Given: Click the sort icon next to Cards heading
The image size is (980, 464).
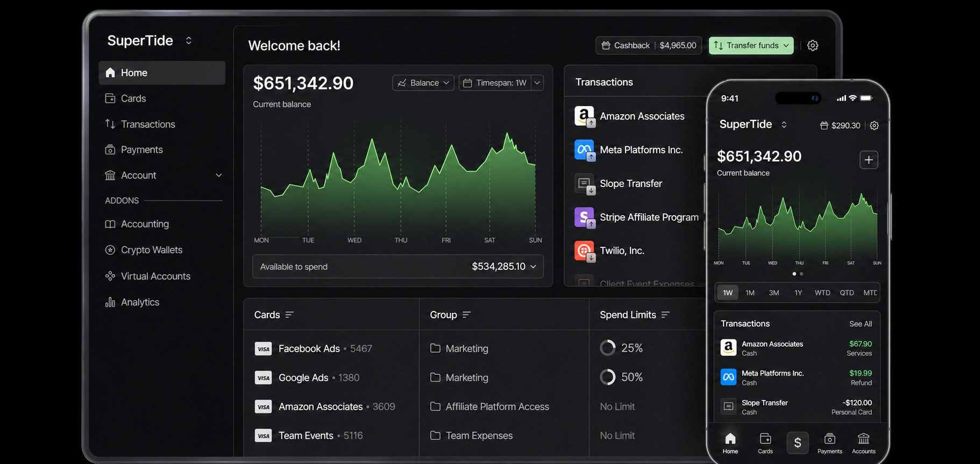Looking at the screenshot, I should 289,315.
